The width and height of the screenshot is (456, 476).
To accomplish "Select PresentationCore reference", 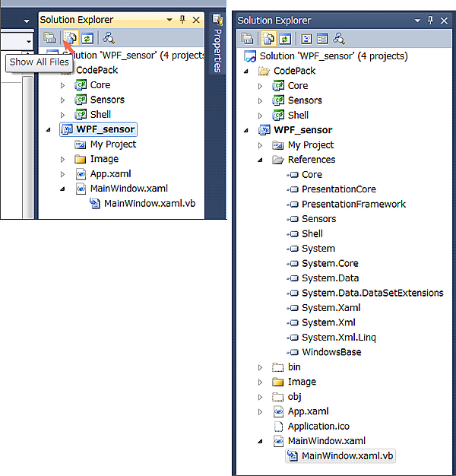I will click(x=339, y=189).
